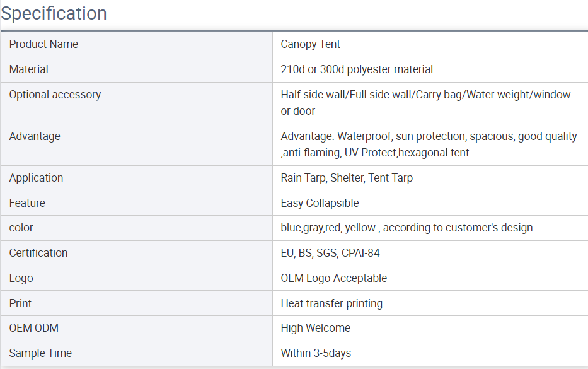Click the 210d or 300d polyester material text

click(x=357, y=69)
